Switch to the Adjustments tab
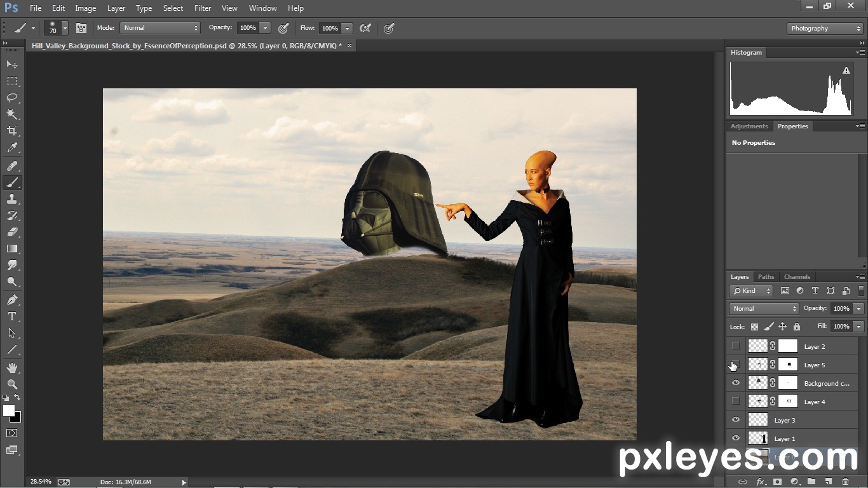The image size is (868, 488). point(749,126)
